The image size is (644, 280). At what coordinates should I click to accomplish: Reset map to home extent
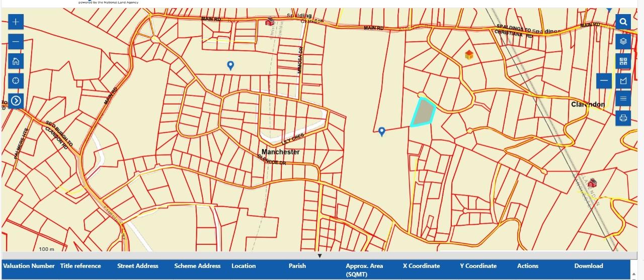[x=16, y=61]
